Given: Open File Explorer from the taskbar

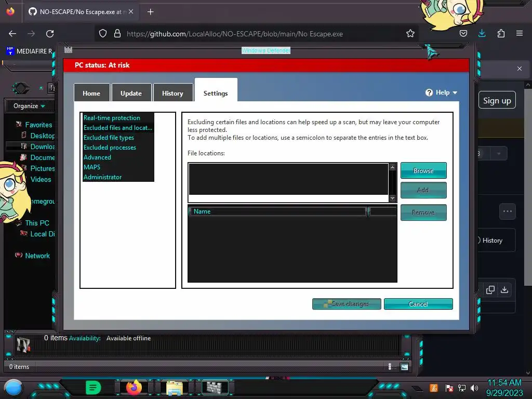Looking at the screenshot, I should coord(175,388).
